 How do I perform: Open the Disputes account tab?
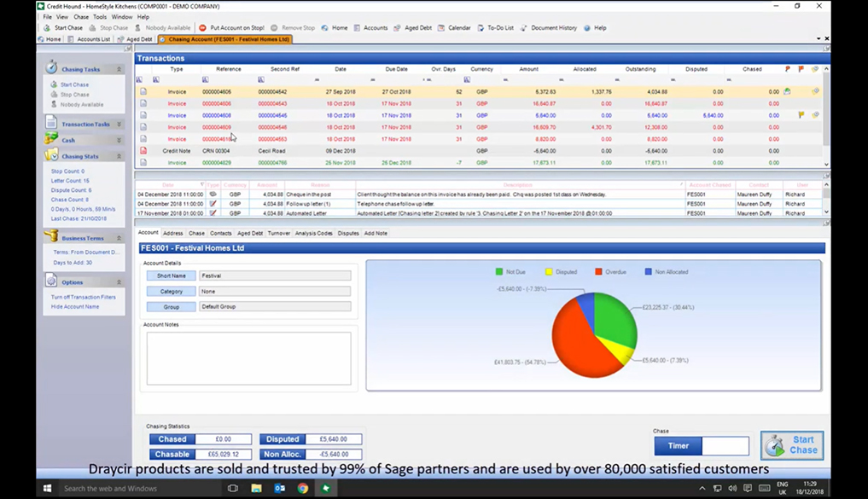[x=348, y=234]
